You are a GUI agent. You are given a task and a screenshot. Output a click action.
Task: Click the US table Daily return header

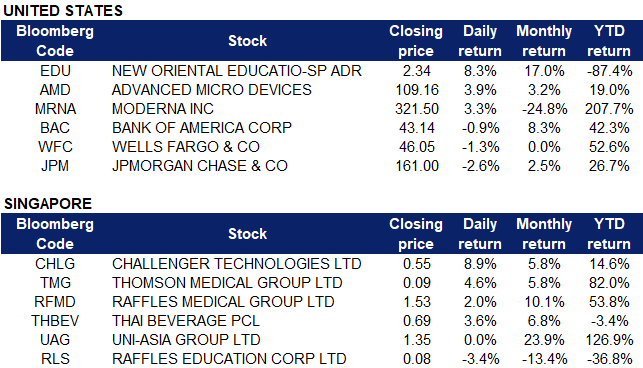[x=480, y=41]
